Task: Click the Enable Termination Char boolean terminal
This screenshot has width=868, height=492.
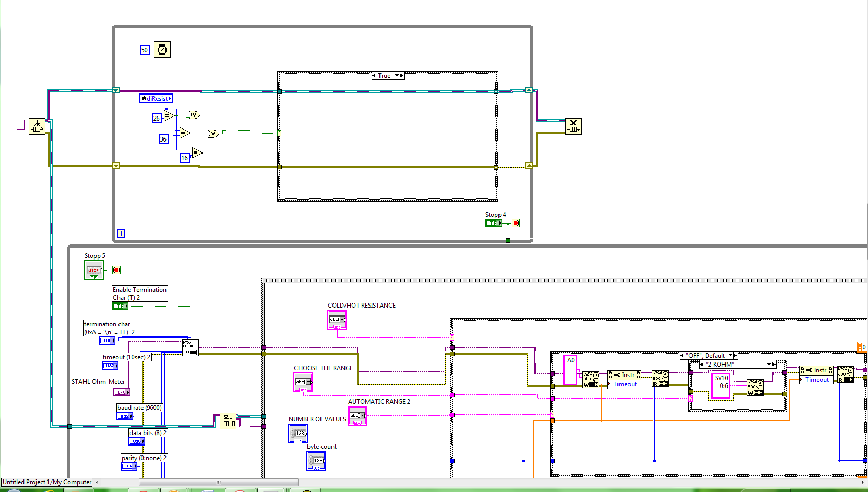Action: click(x=120, y=306)
